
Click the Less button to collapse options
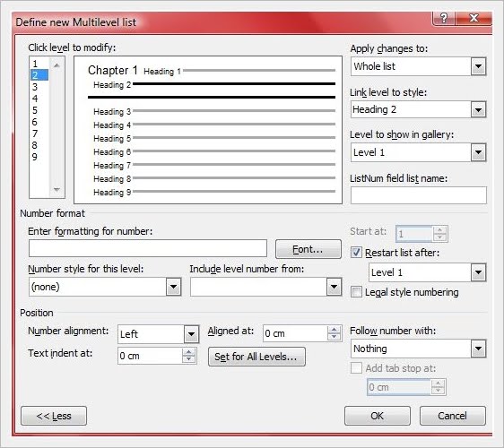[54, 416]
